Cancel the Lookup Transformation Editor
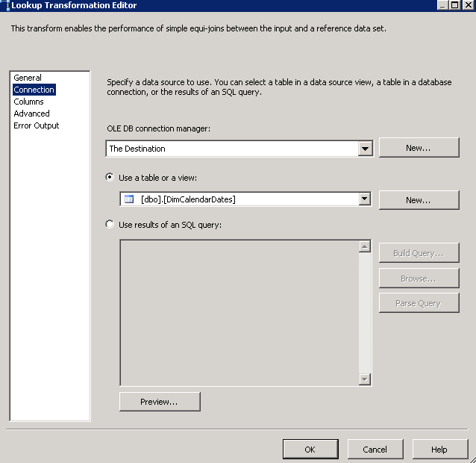 pos(375,450)
